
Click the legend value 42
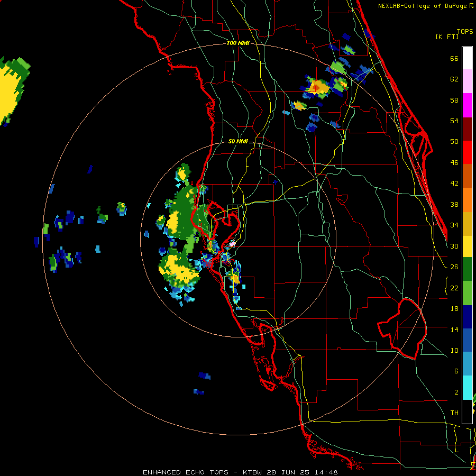[x=454, y=184]
